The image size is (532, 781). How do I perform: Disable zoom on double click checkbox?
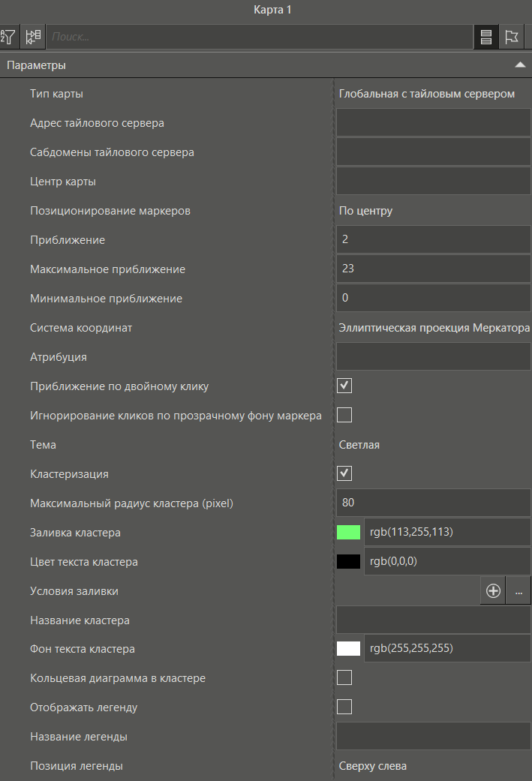[344, 386]
